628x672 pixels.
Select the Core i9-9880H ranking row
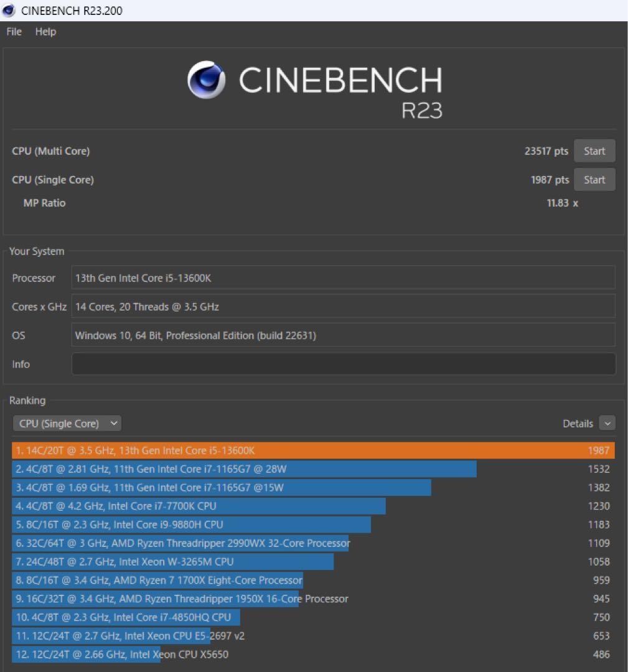coord(191,525)
